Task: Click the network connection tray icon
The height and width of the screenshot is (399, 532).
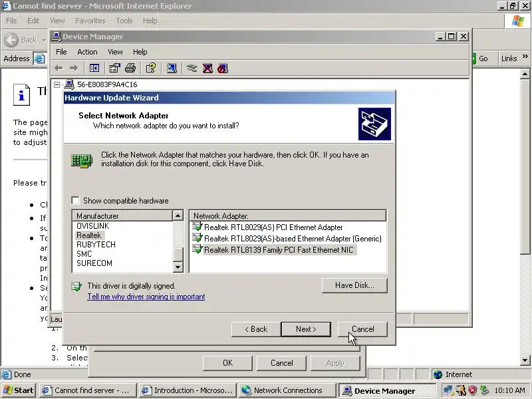Action: (448, 390)
